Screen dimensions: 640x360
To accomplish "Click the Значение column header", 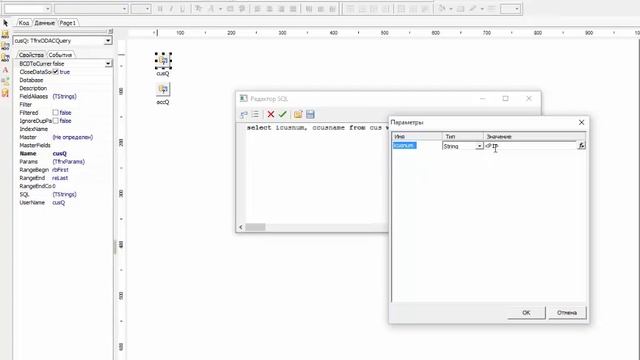I will pos(535,136).
